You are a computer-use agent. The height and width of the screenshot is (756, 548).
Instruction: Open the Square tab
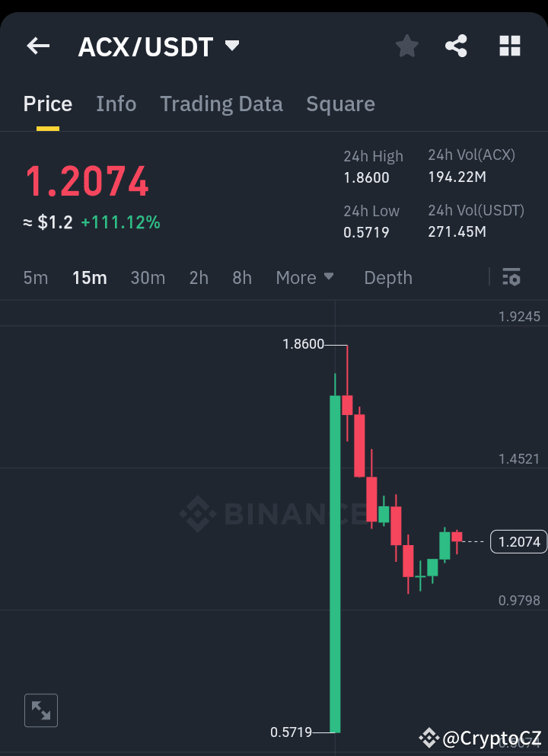click(x=340, y=104)
